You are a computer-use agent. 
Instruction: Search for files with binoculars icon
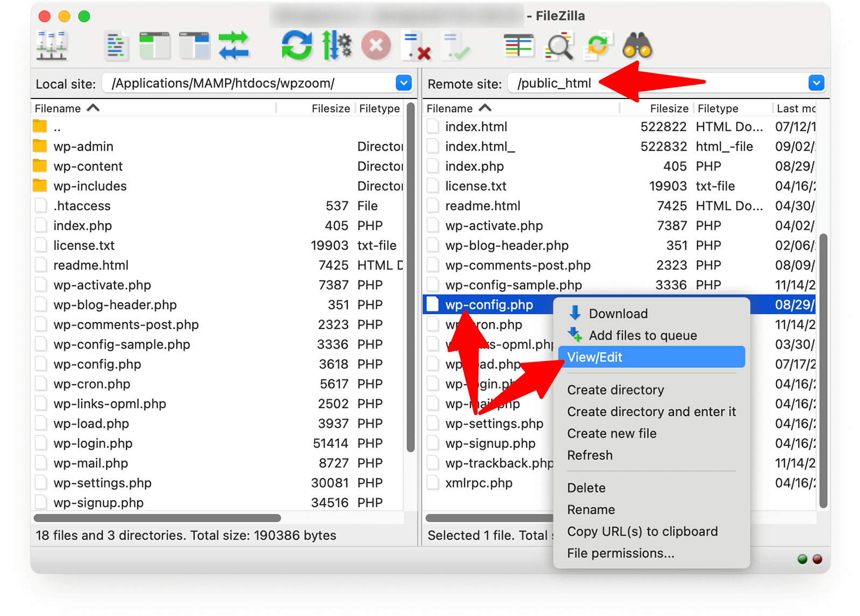coord(638,46)
